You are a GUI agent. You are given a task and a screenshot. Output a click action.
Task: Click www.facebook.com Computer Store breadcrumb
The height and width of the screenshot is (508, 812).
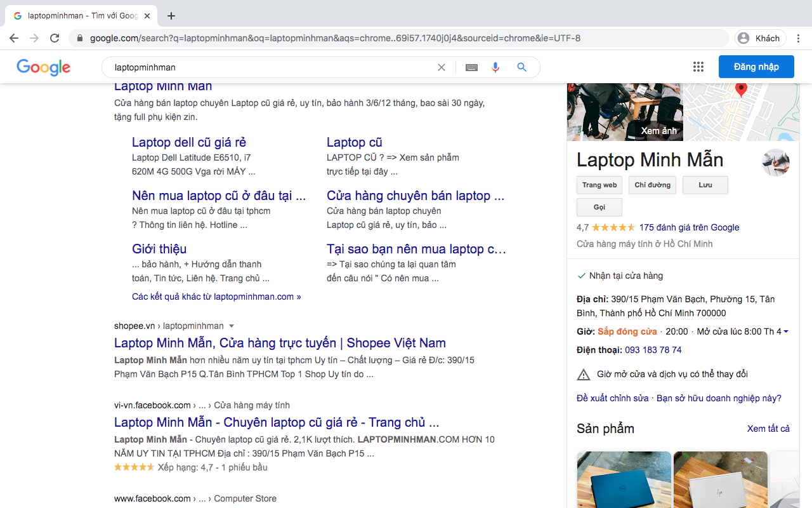click(x=195, y=498)
